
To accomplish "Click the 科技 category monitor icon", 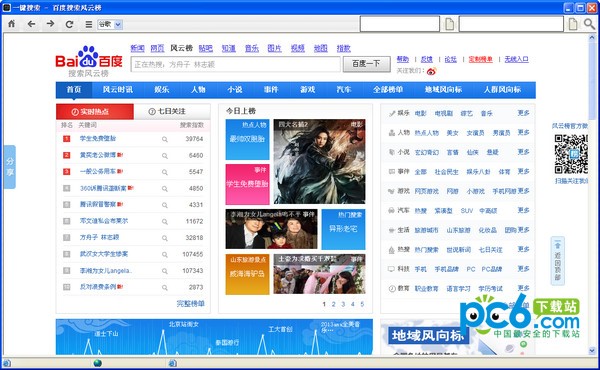I will 392,269.
